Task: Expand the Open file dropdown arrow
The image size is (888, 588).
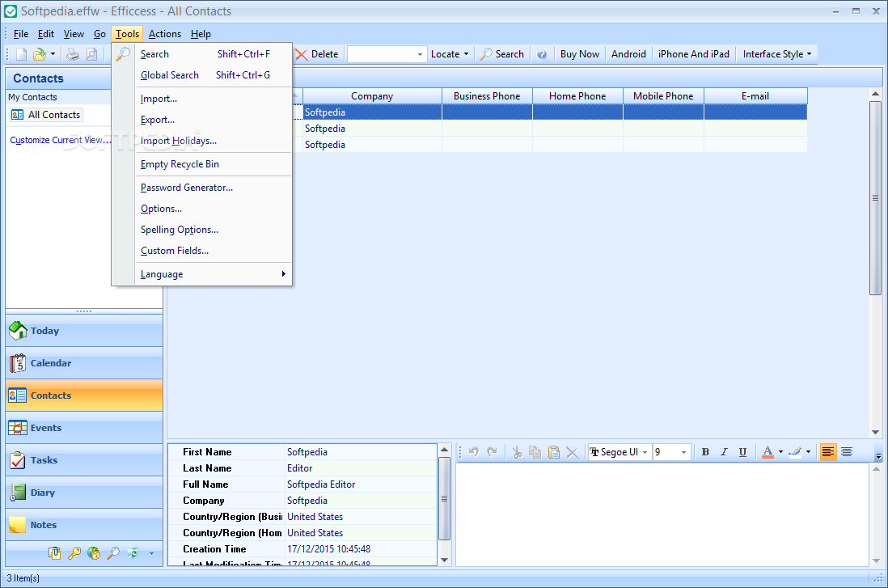Action: 53,54
